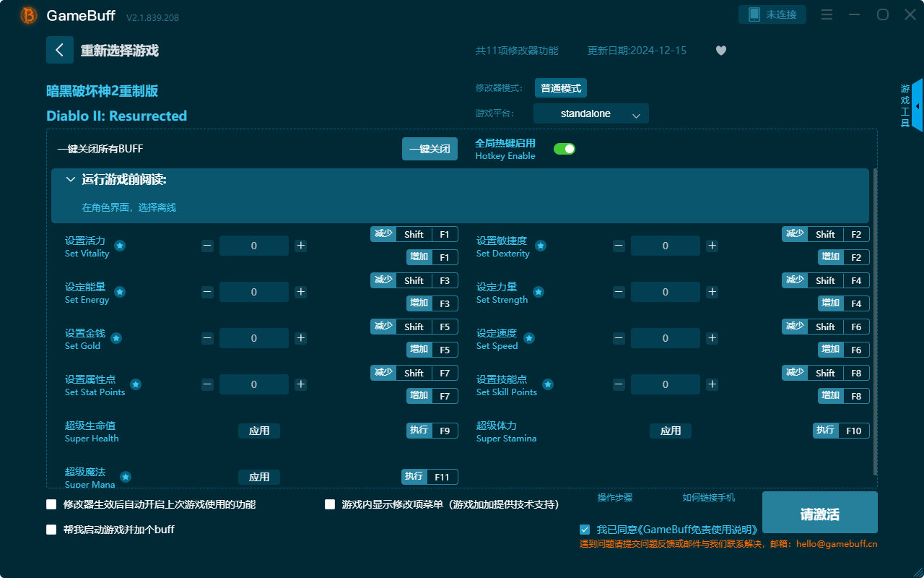
Task: Click star icon next to Set Stat Points
Action: point(136,384)
